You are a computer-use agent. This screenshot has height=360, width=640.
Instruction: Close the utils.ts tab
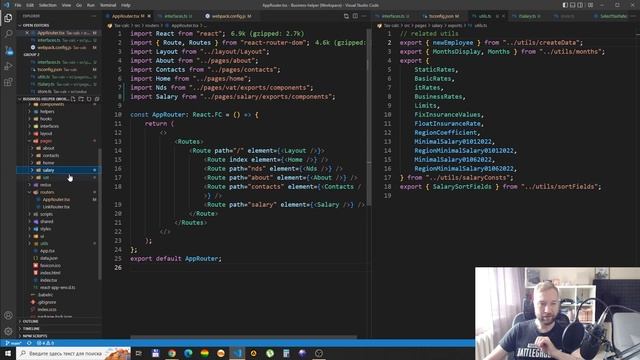click(x=503, y=16)
